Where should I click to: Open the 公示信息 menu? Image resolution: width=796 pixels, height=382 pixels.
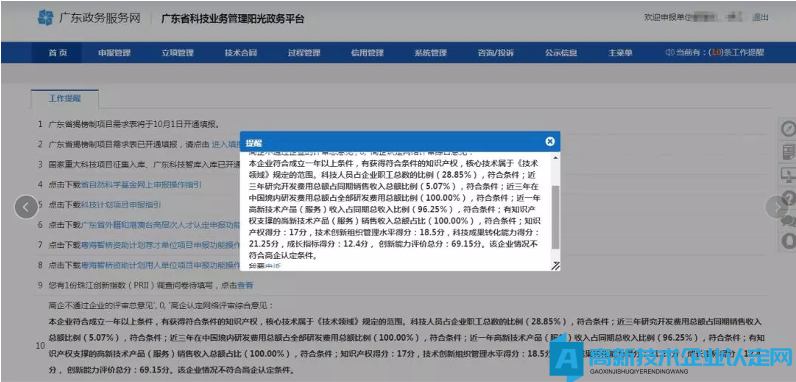561,53
